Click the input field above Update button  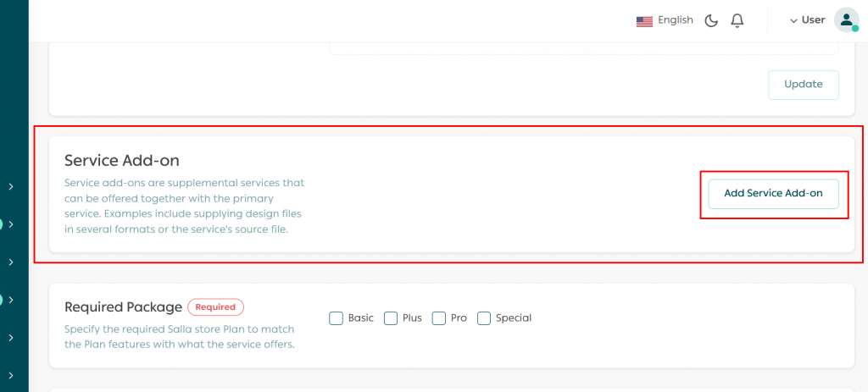tap(590, 47)
